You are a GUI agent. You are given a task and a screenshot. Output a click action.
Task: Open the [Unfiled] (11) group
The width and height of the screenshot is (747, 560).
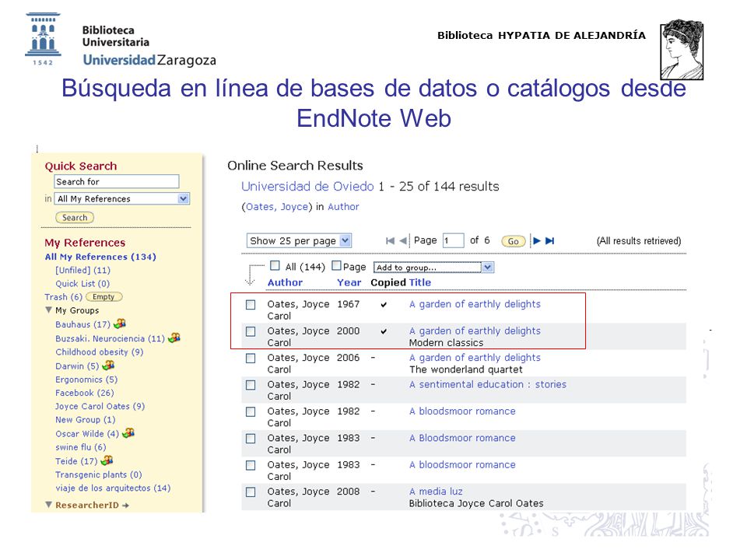(x=83, y=270)
